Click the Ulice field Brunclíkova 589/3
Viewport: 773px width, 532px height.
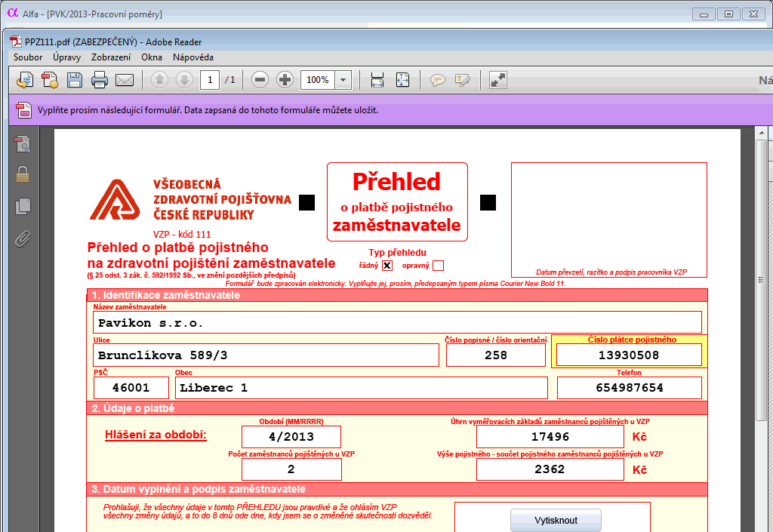(x=266, y=355)
